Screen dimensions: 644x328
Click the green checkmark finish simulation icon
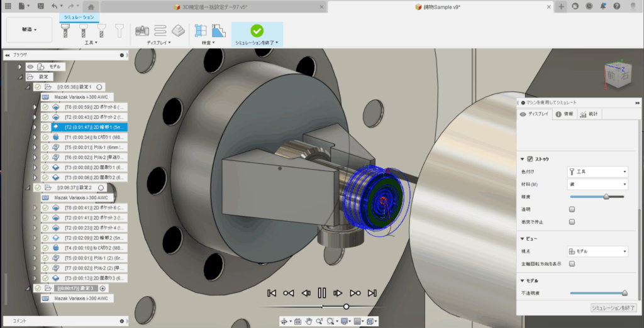point(257,31)
